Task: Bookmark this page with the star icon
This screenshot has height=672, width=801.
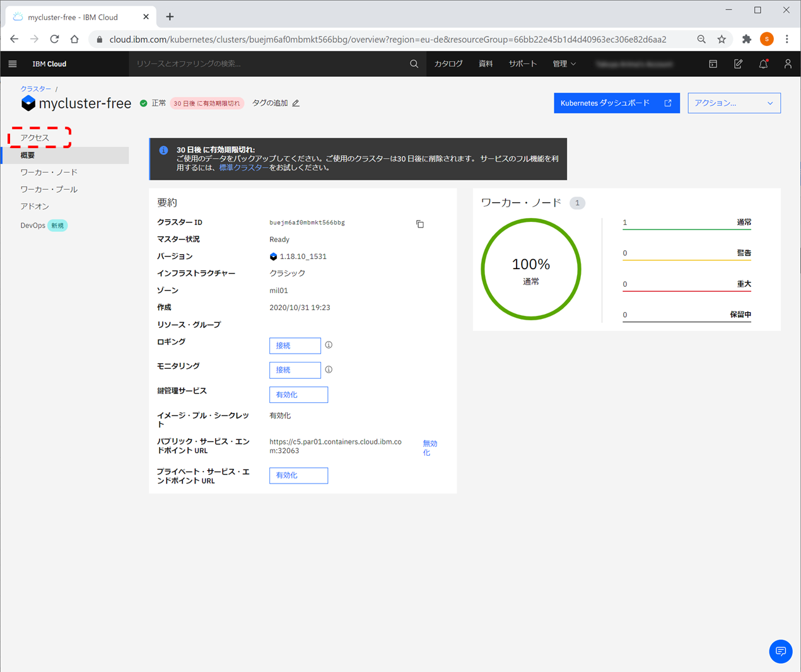Action: pos(722,39)
